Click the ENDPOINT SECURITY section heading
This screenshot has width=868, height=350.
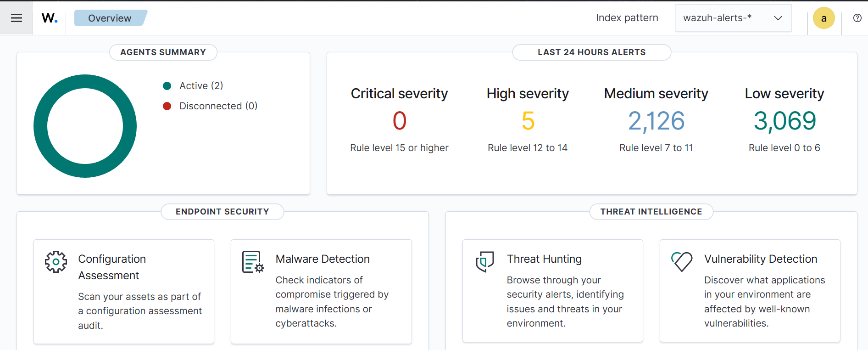(223, 212)
